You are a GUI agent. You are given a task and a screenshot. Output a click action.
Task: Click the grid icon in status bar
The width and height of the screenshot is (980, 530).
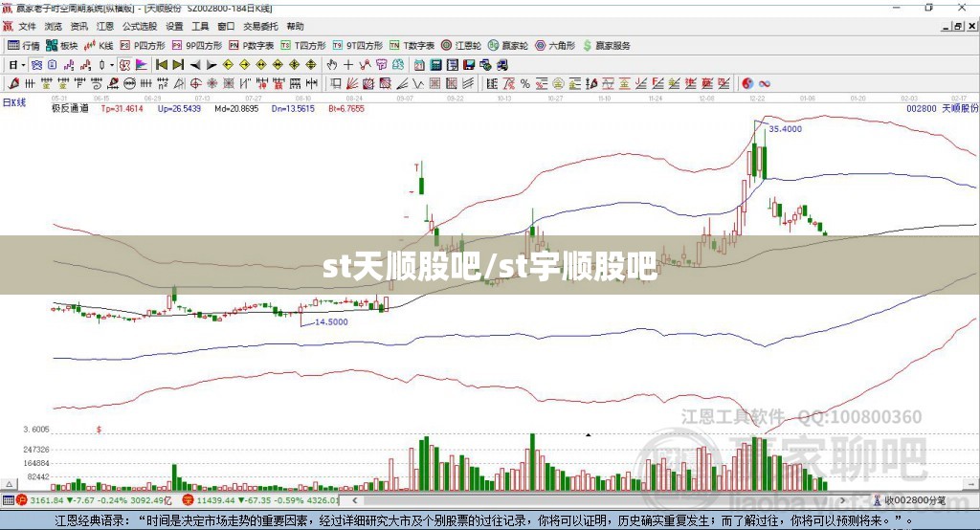point(8,500)
